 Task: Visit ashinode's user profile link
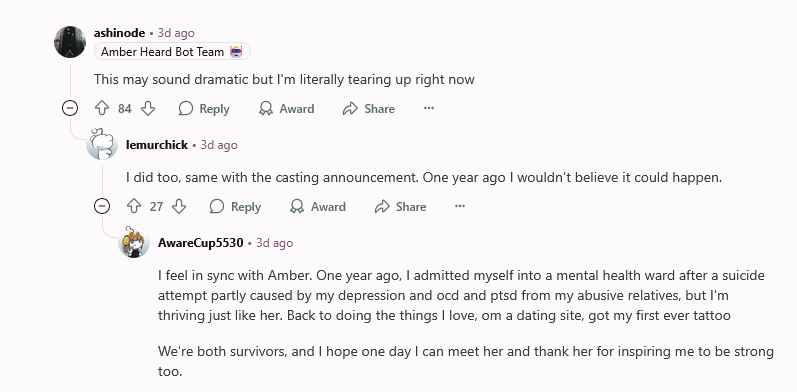(119, 33)
